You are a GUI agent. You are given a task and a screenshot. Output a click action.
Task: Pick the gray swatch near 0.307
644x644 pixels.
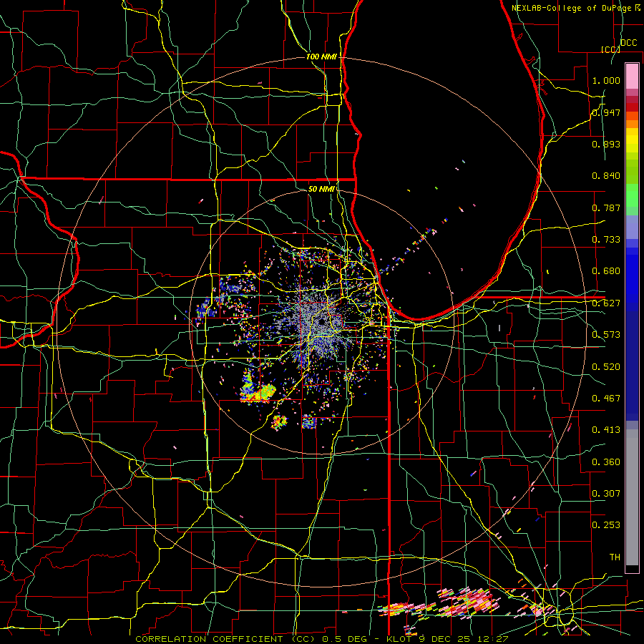click(632, 501)
